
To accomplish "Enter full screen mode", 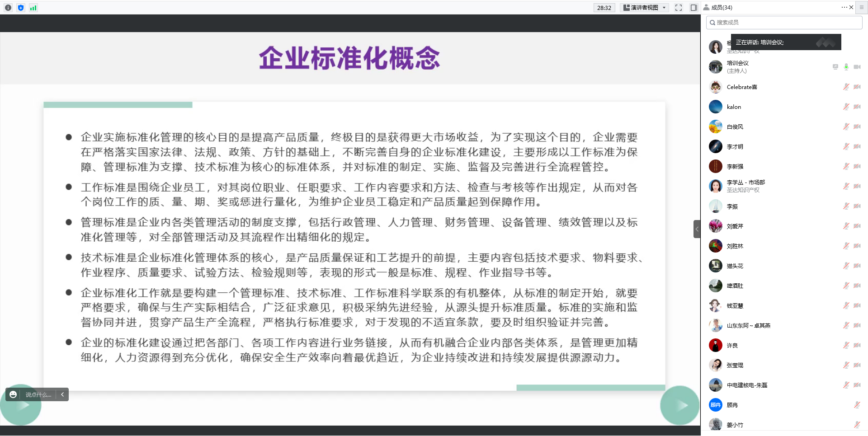I will click(679, 8).
